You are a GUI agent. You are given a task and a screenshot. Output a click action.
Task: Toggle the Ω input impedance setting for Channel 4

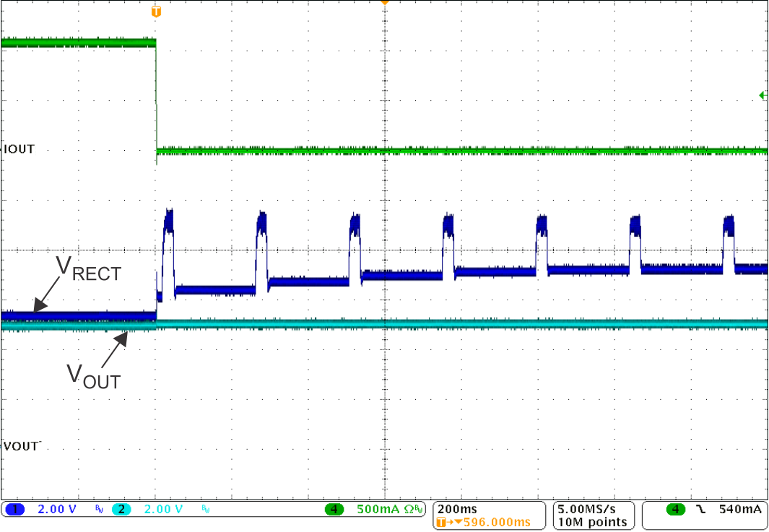click(x=409, y=510)
